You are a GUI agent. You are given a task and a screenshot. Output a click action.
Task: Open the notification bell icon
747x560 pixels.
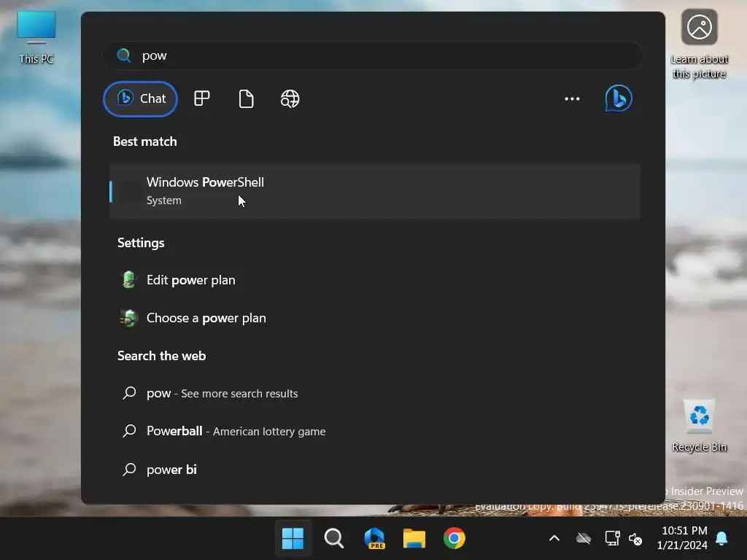721,539
